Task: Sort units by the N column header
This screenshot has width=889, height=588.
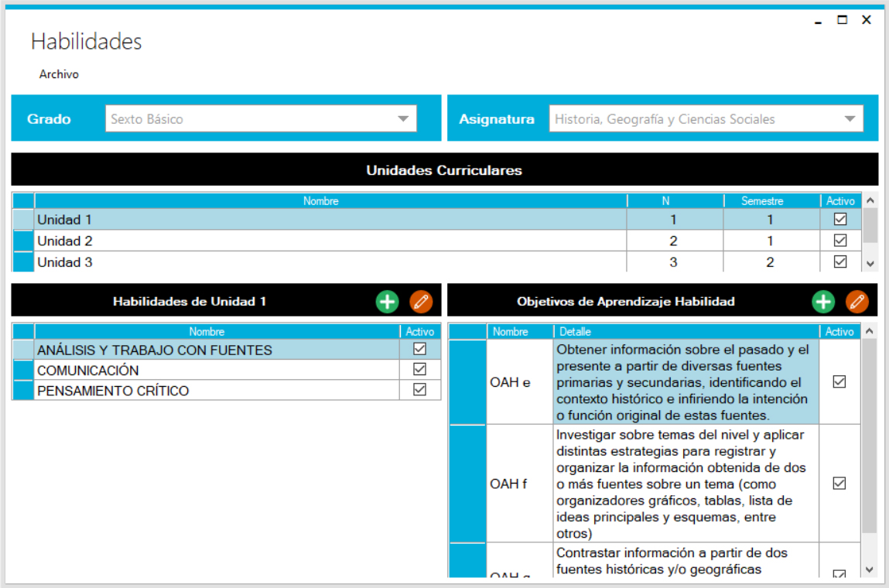Action: point(675,200)
